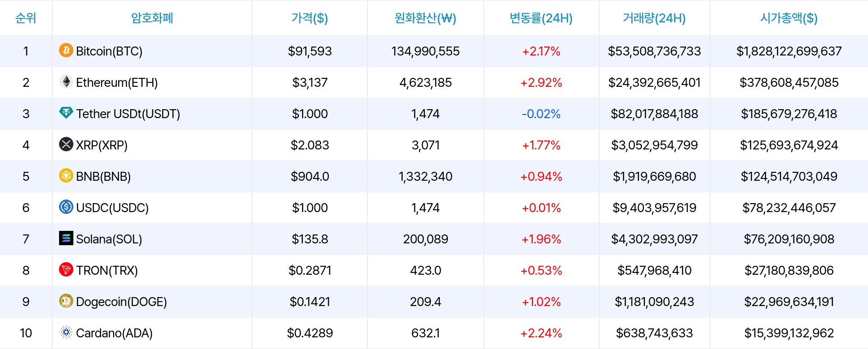Click the 거래량(24H) column header
Image resolution: width=868 pixels, height=349 pixels.
point(654,18)
